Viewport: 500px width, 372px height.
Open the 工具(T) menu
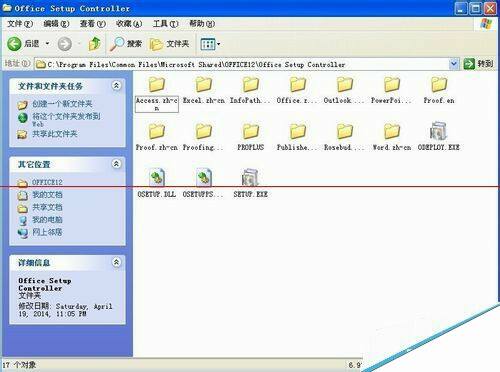(166, 24)
